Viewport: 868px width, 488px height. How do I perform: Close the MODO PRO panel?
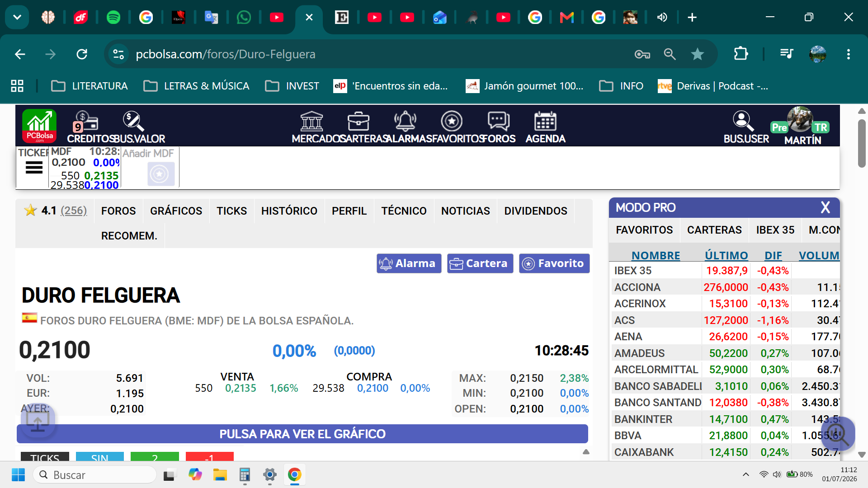click(x=826, y=207)
